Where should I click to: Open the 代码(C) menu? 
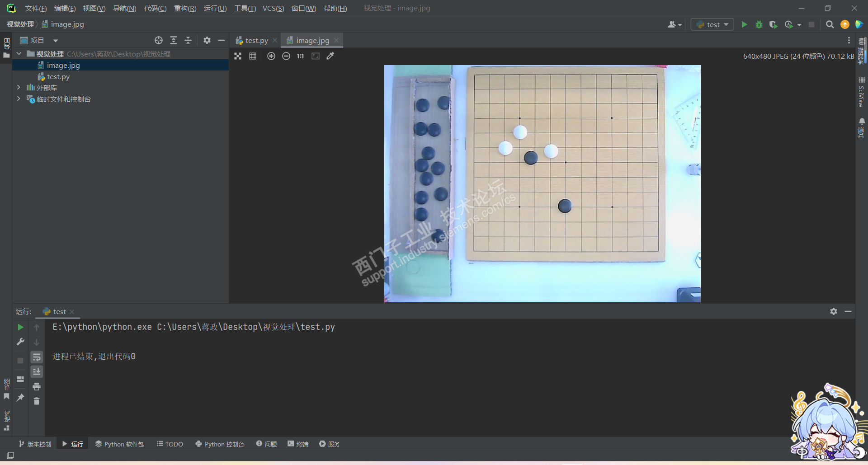point(155,9)
